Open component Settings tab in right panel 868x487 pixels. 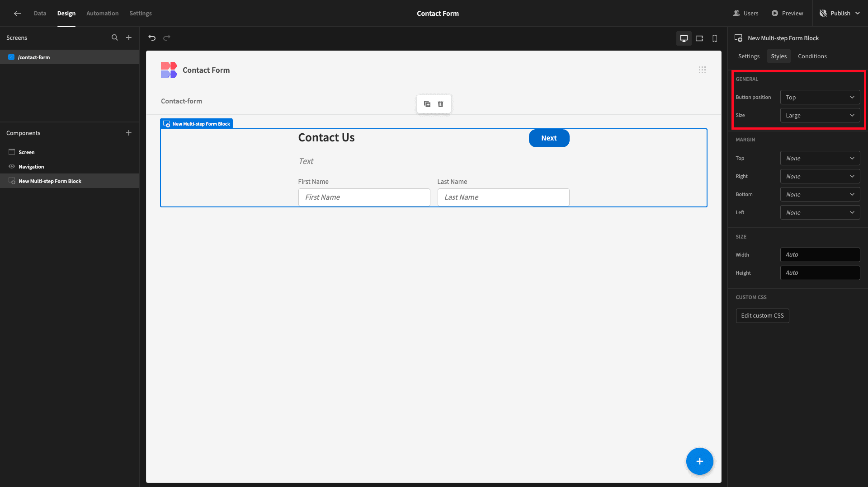click(x=749, y=56)
